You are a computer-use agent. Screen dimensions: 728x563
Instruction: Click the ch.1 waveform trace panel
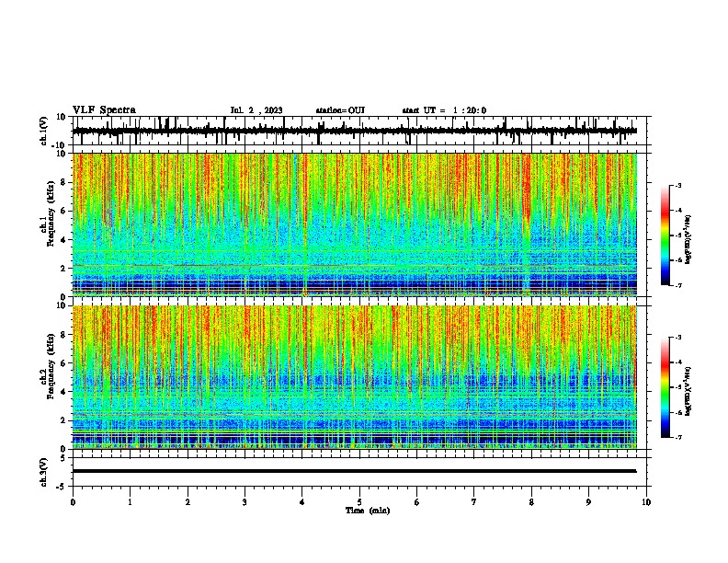click(x=361, y=131)
